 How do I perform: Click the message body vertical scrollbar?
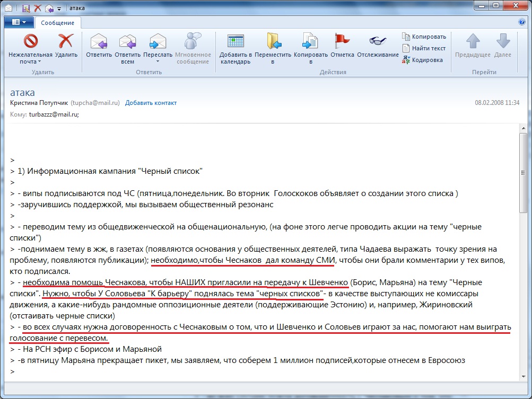(x=524, y=254)
